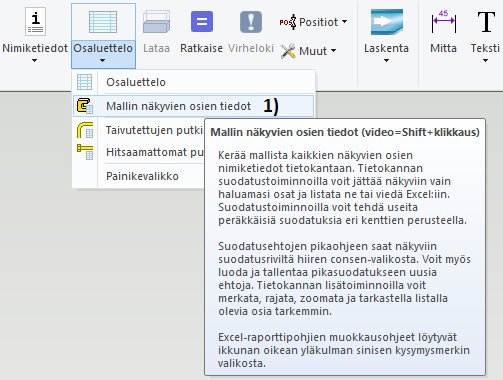Click the Muut wrench tools icon
503x380 pixels.
tap(288, 51)
